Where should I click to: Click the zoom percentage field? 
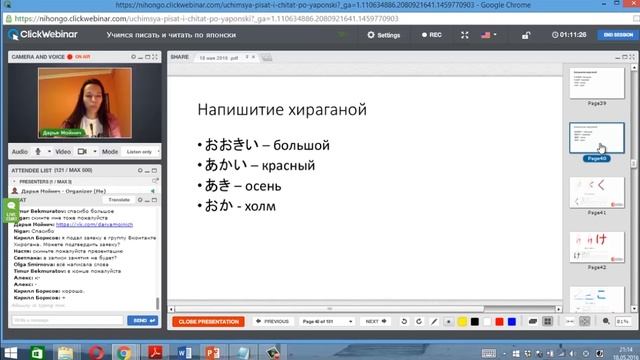click(x=623, y=322)
